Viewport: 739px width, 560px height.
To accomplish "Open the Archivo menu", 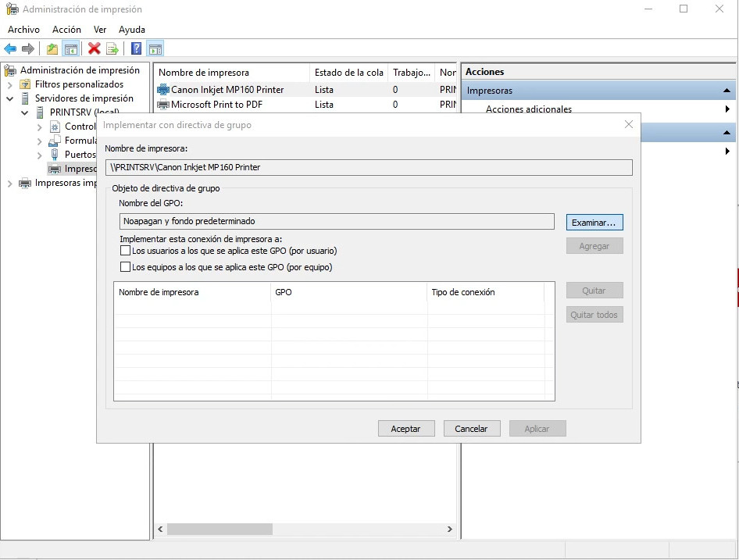I will 23,30.
